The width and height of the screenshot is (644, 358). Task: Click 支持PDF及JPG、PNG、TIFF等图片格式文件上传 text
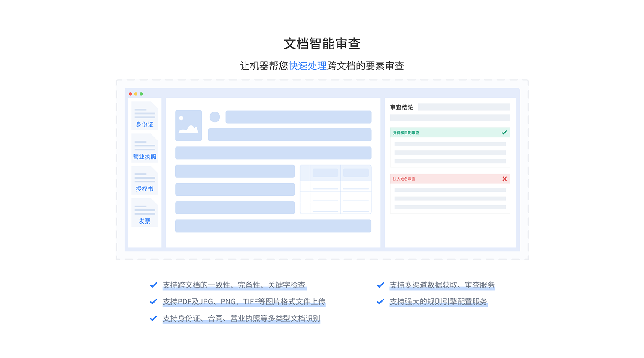[x=244, y=302]
